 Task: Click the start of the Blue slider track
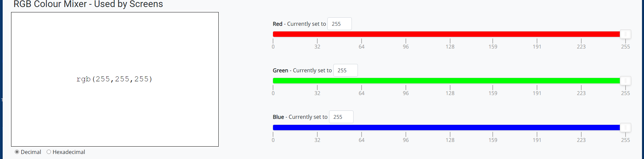point(274,128)
